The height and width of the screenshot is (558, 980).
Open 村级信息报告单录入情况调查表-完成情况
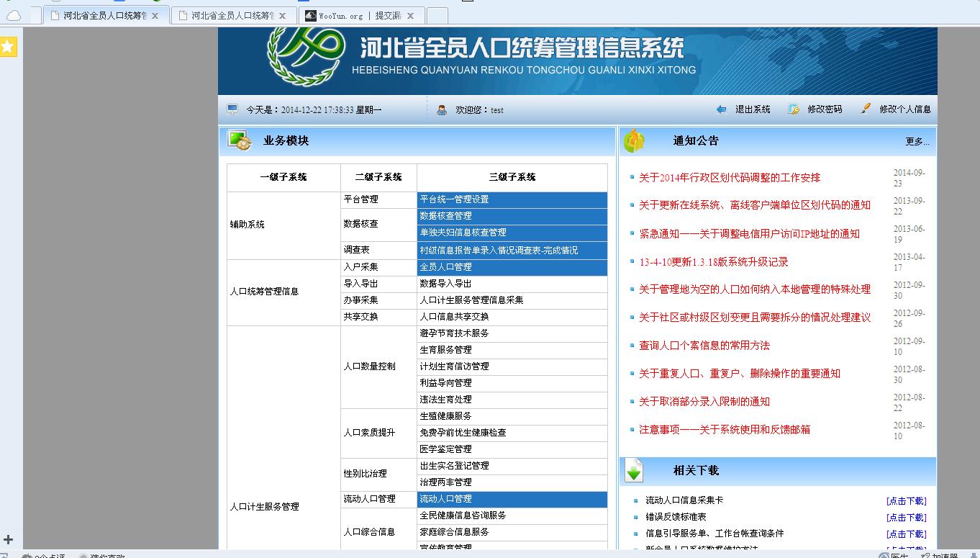click(x=512, y=251)
